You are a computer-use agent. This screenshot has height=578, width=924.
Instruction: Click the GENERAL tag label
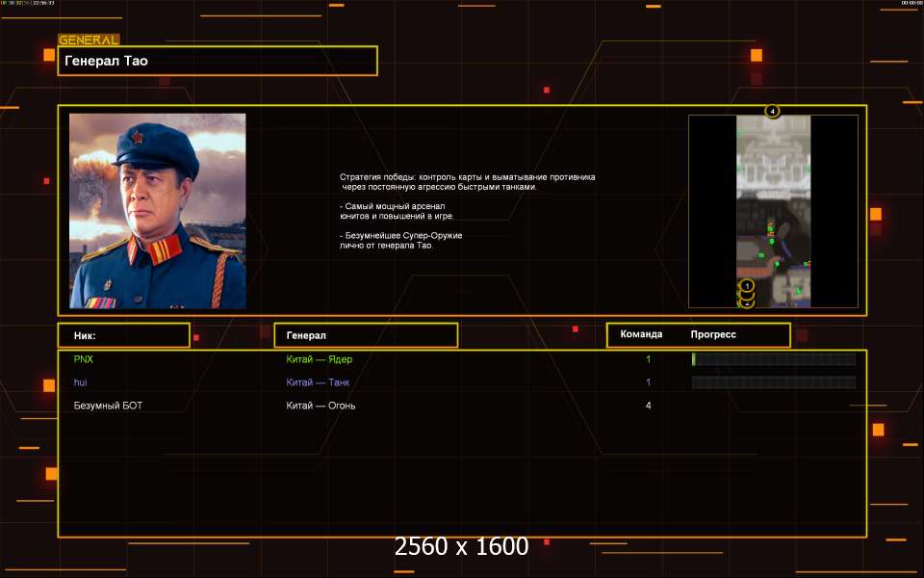[89, 39]
